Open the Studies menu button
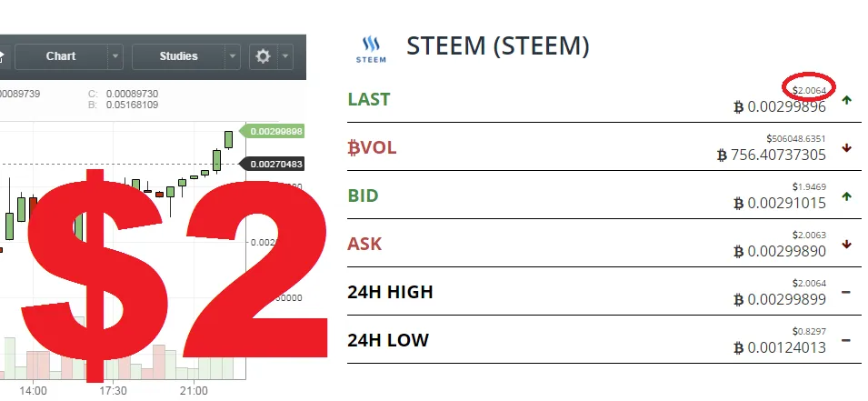The height and width of the screenshot is (401, 868). (178, 56)
